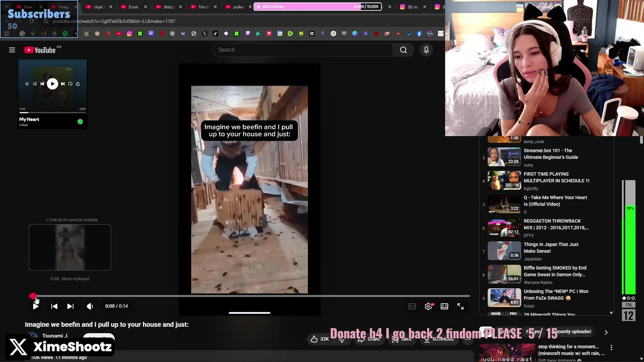Viewport: 644px width, 362px height.
Task: Open the player settings gear
Action: pyautogui.click(x=428, y=306)
